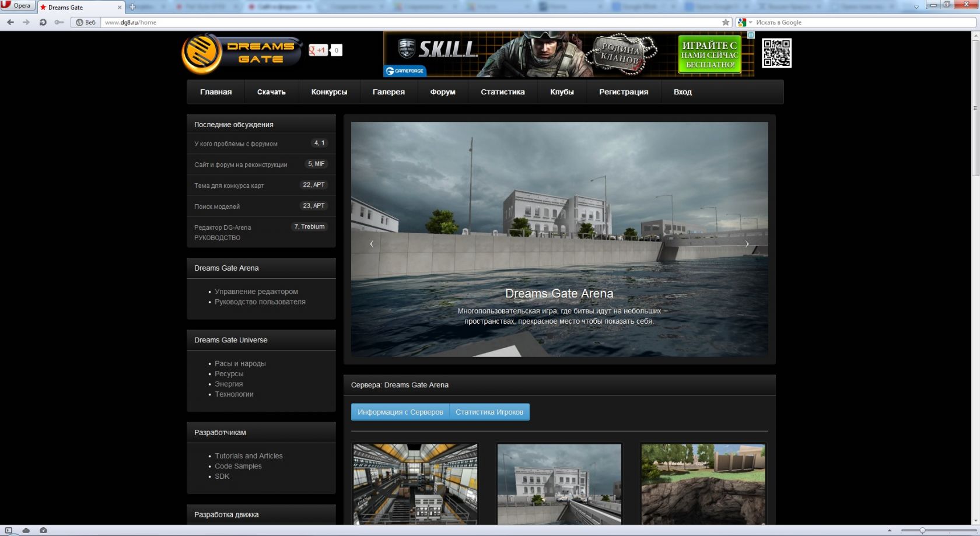Open the Поиск моделей discussion

(217, 207)
